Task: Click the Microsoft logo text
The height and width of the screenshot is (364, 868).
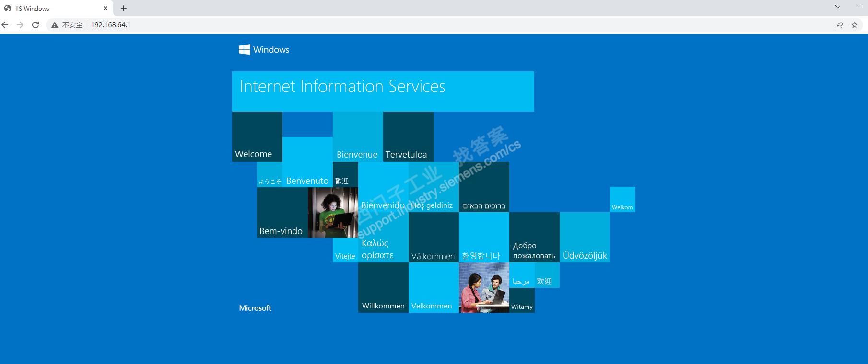Action: coord(255,308)
